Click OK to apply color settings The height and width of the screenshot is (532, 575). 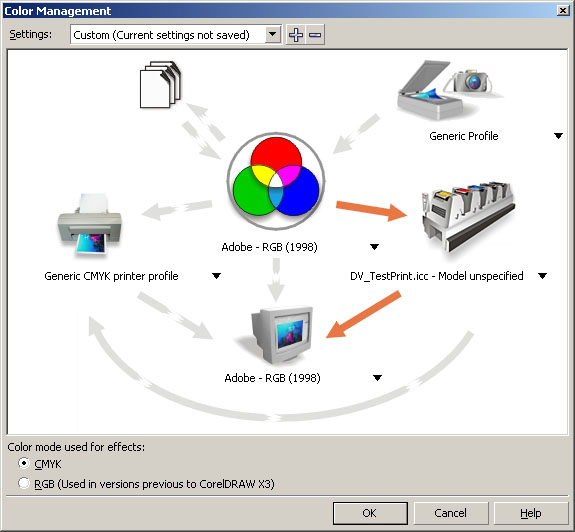click(x=370, y=513)
